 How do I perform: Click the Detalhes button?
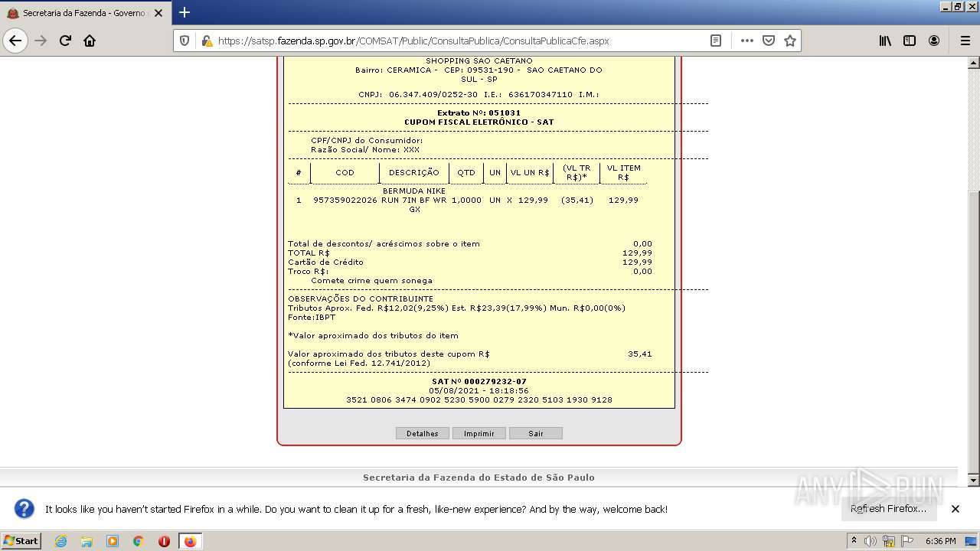pyautogui.click(x=423, y=433)
